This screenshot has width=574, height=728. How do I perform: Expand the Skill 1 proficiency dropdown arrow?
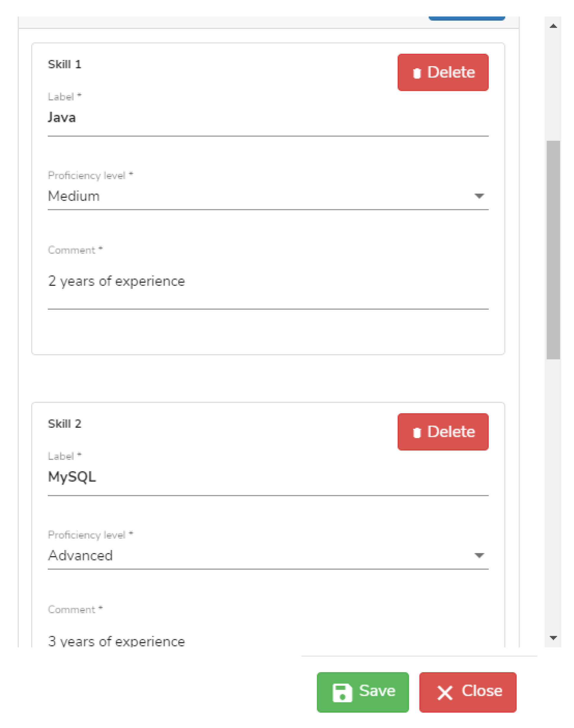(479, 196)
